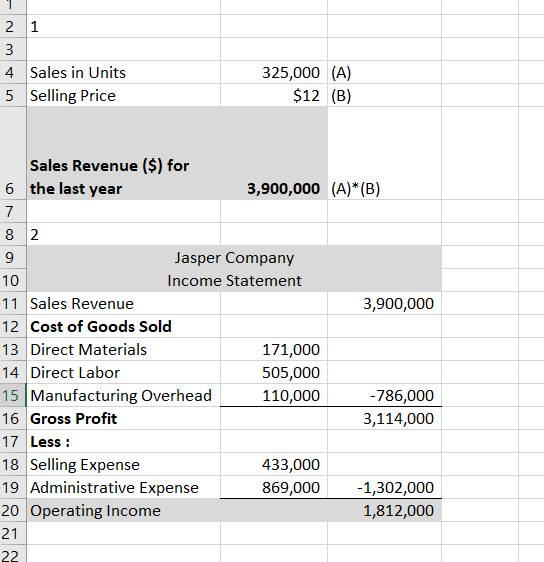The height and width of the screenshot is (562, 544).
Task: Select entire row 4 via its row header
Action: (13, 72)
